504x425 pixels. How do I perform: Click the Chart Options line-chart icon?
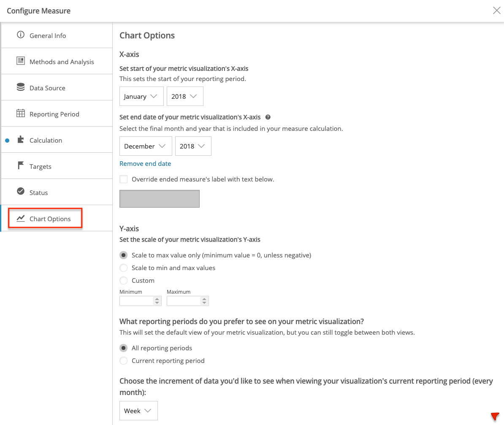point(20,218)
